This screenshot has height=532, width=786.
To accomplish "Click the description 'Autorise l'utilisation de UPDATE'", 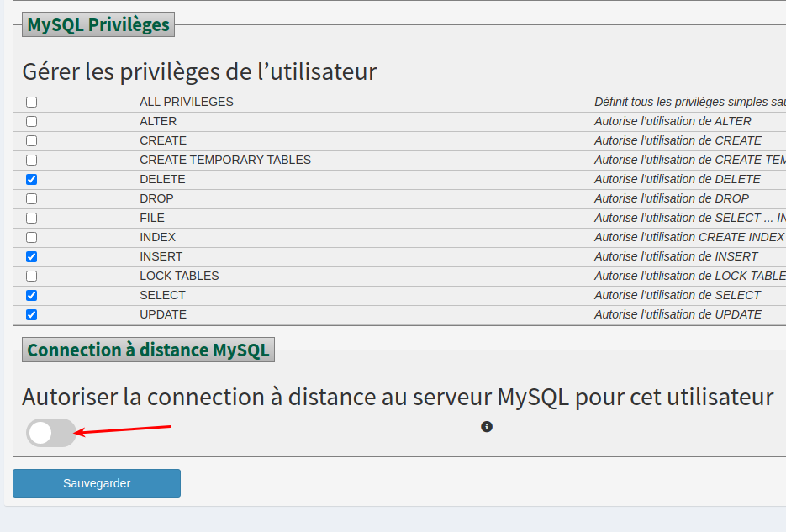I will coord(678,314).
